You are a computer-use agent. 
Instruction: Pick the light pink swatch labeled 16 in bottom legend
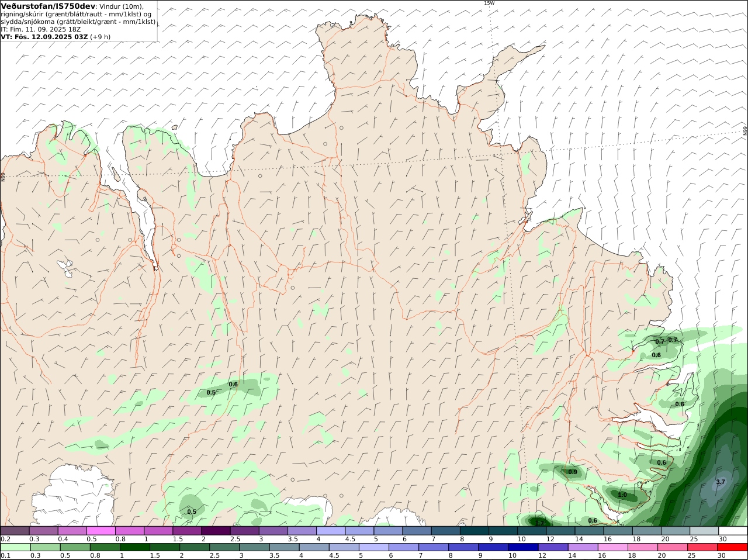[x=612, y=548]
